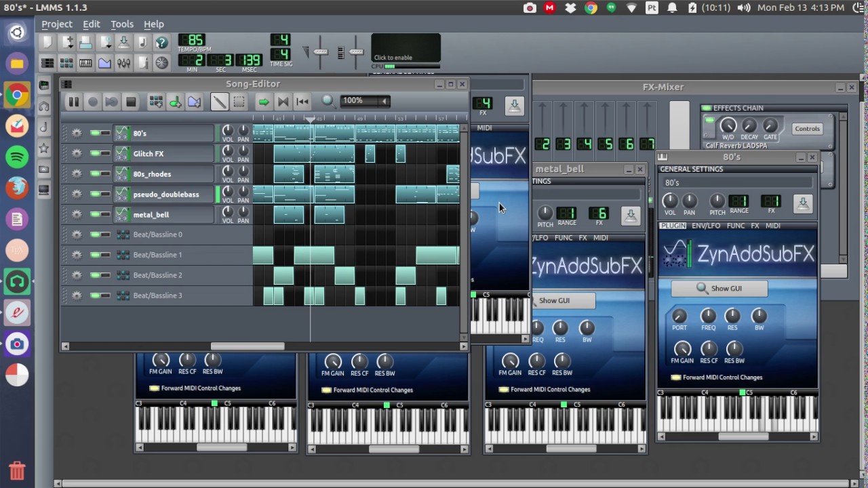Click the master volume slider
This screenshot has width=868, height=488.
pyautogui.click(x=320, y=52)
